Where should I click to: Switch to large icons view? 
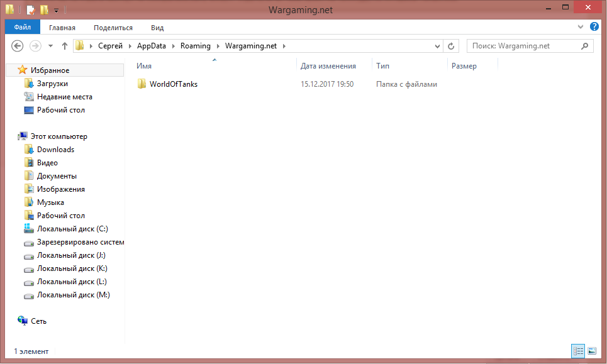coord(592,351)
